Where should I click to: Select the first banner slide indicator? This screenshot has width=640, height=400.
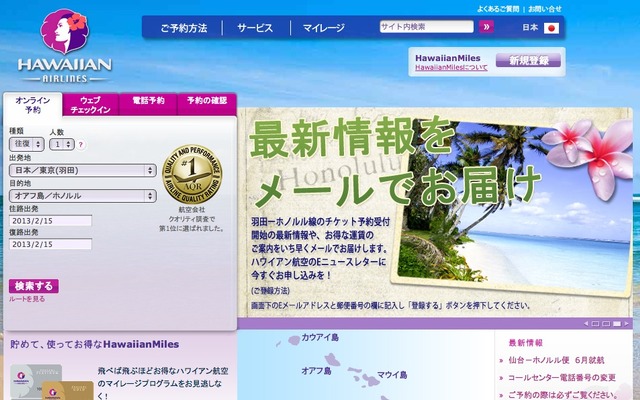596,324
